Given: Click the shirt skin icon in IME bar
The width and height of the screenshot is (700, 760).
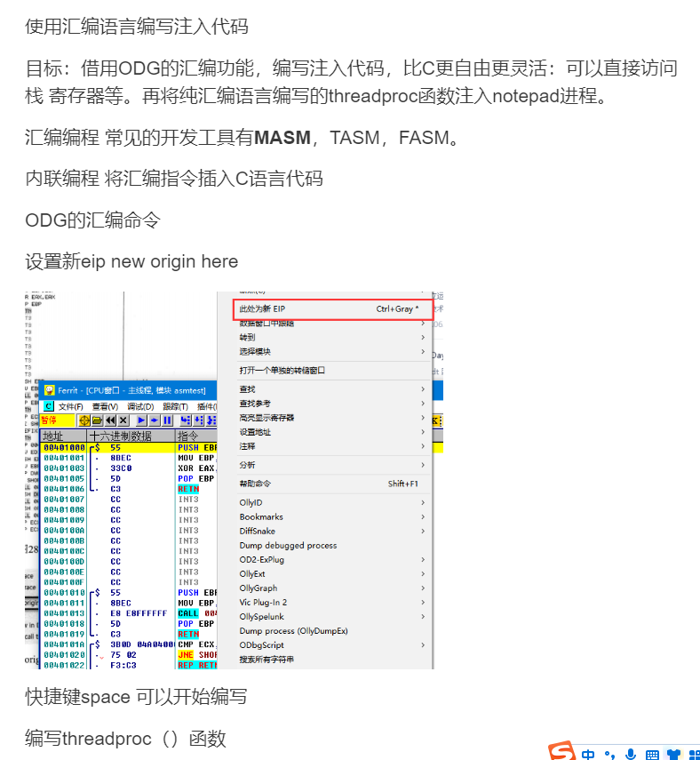Looking at the screenshot, I should coord(672,754).
